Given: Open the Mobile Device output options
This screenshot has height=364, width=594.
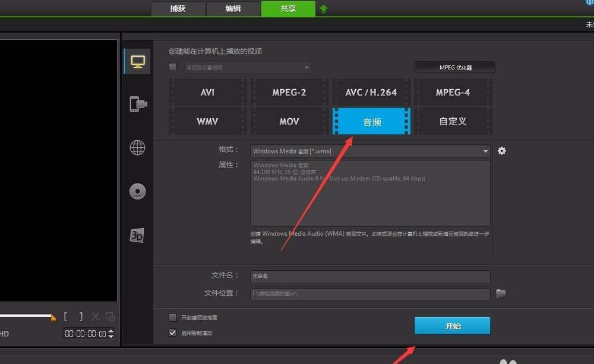Looking at the screenshot, I should (137, 103).
